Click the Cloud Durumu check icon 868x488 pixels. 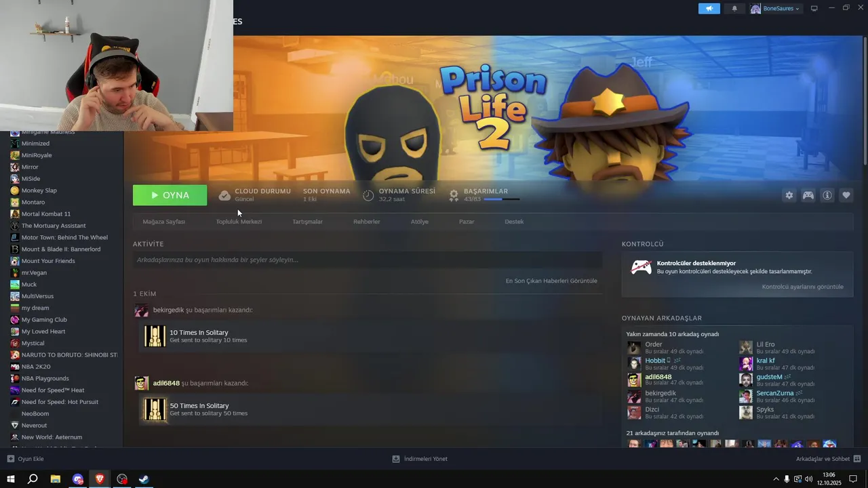pos(224,195)
